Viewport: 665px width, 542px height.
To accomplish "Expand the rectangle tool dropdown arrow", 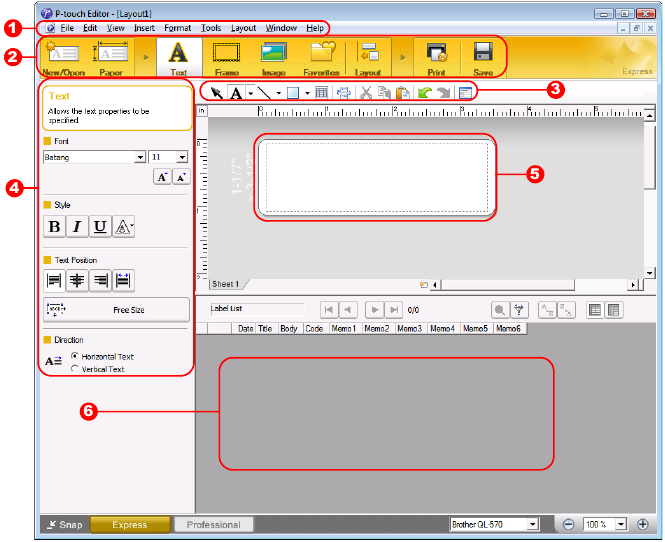I will [x=307, y=93].
